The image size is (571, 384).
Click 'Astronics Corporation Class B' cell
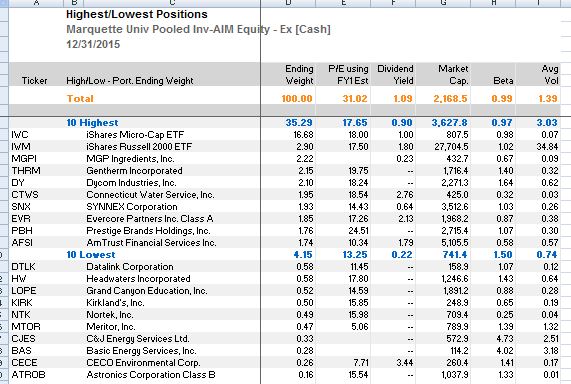click(151, 375)
